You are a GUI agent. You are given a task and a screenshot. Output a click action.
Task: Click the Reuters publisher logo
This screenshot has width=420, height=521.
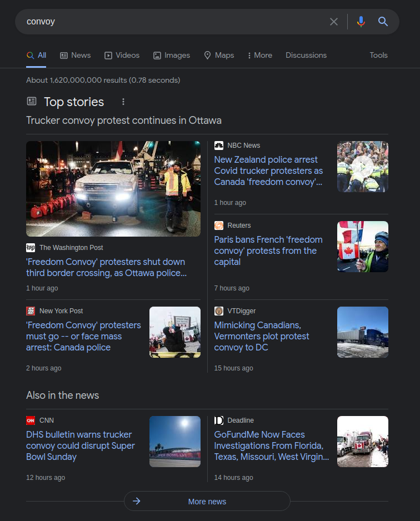pos(219,226)
